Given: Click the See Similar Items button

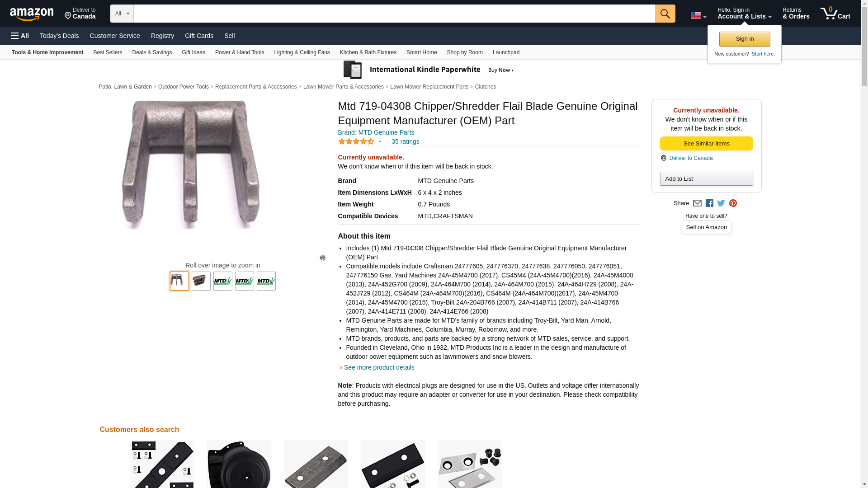Looking at the screenshot, I should 706,144.
